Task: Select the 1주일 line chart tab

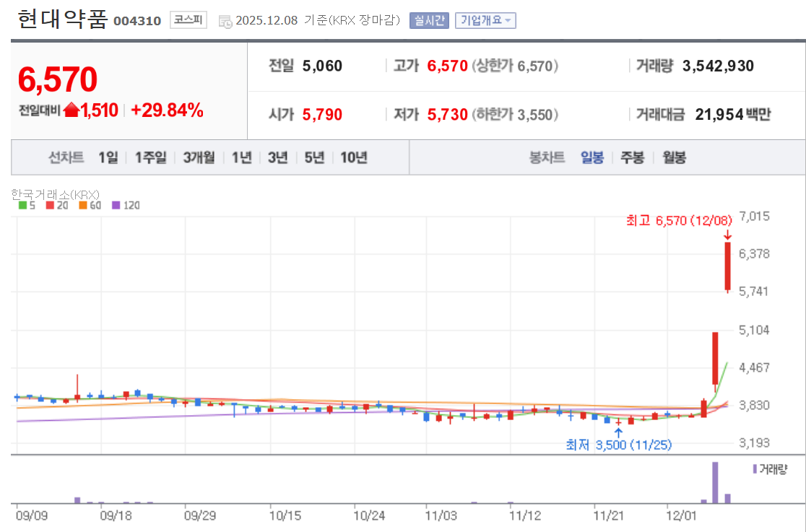Action: pos(151,157)
